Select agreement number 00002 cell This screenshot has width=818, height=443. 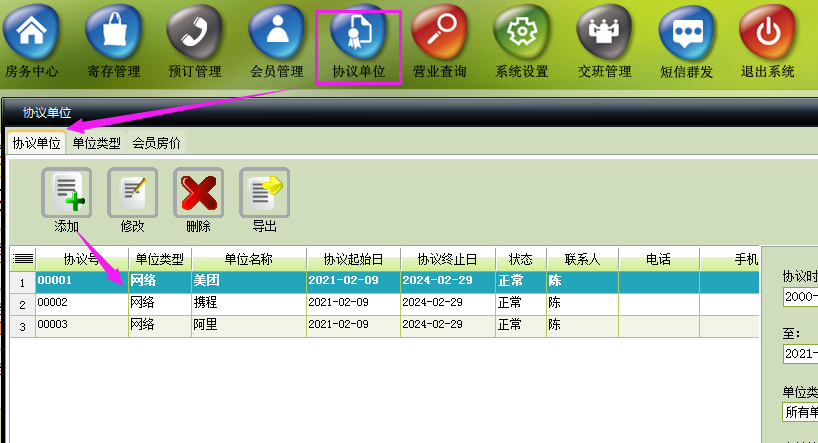click(x=82, y=304)
